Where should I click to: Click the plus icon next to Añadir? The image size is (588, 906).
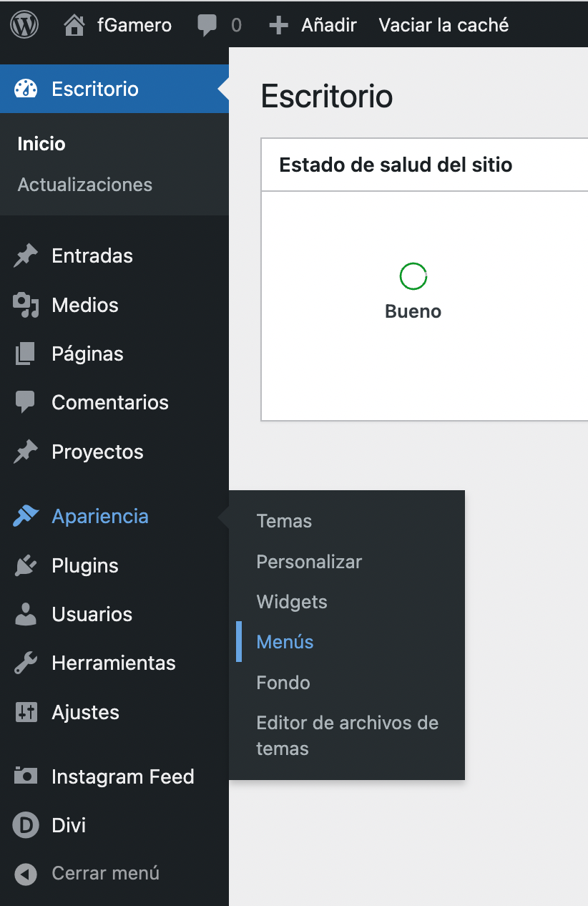[x=278, y=26]
